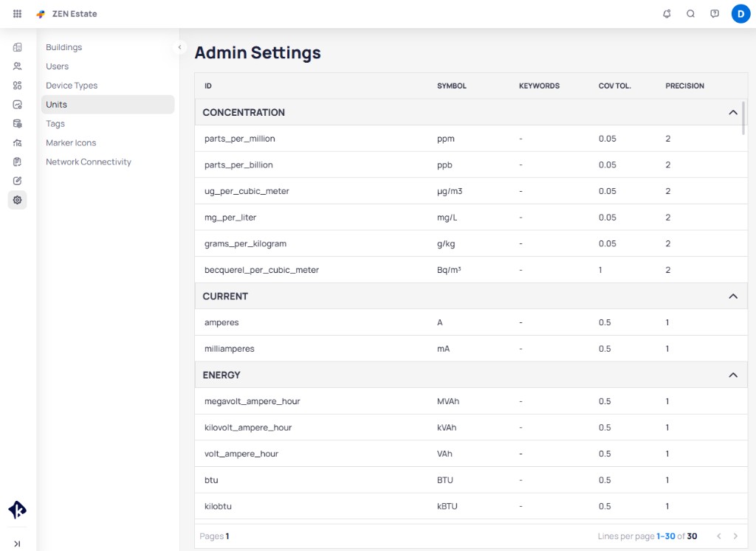The height and width of the screenshot is (551, 756).
Task: Open Device Types settings
Action: (72, 86)
